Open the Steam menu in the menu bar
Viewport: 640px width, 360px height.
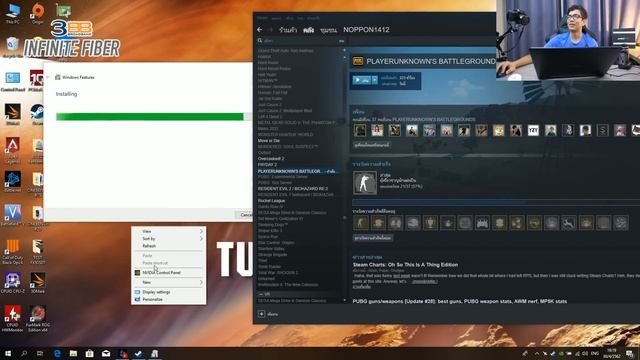(x=262, y=18)
